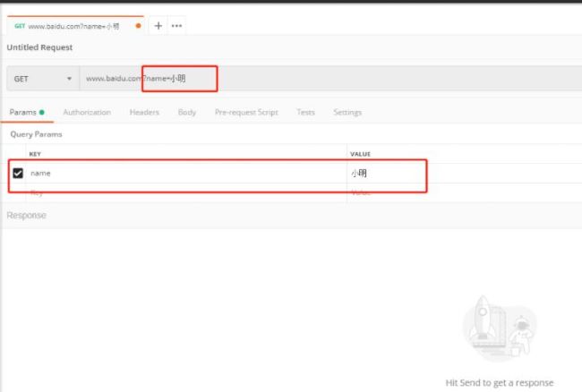Click the request tab for www.baidu.com
Screen dimensions: 582x392
coord(72,26)
